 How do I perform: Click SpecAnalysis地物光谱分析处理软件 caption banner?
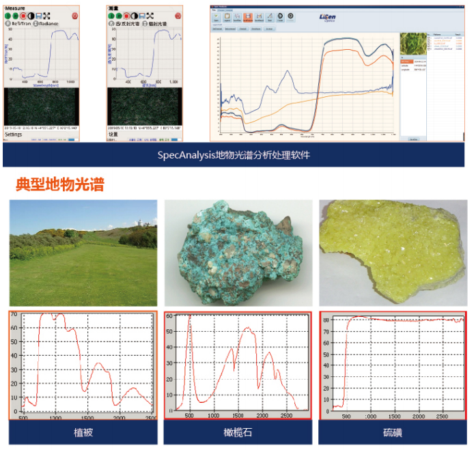234,155
